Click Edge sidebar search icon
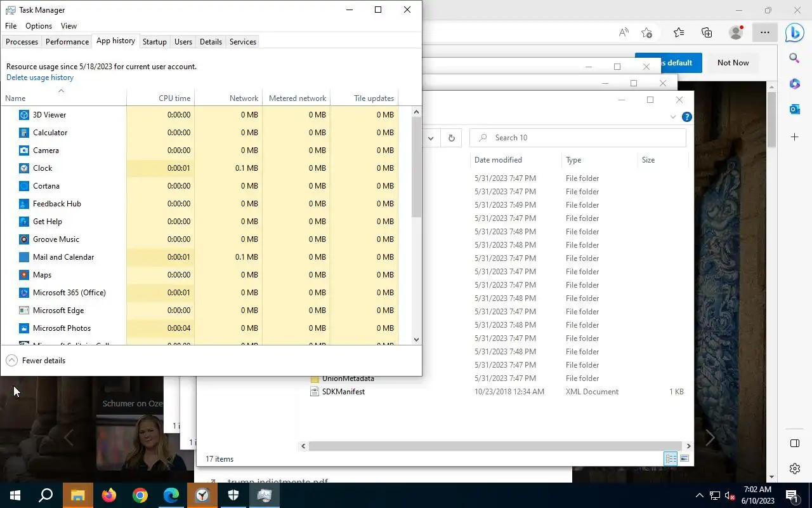Viewport: 812px width, 508px height. [x=794, y=58]
